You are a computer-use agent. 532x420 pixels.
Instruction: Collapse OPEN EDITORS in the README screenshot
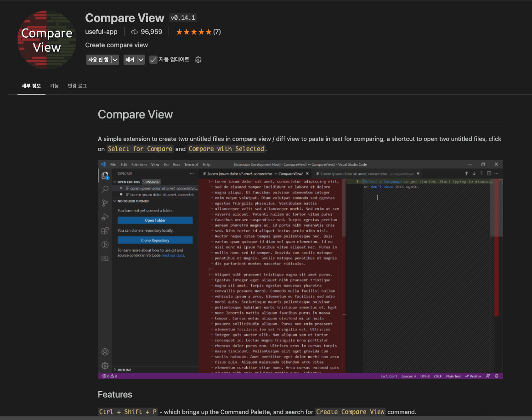115,182
